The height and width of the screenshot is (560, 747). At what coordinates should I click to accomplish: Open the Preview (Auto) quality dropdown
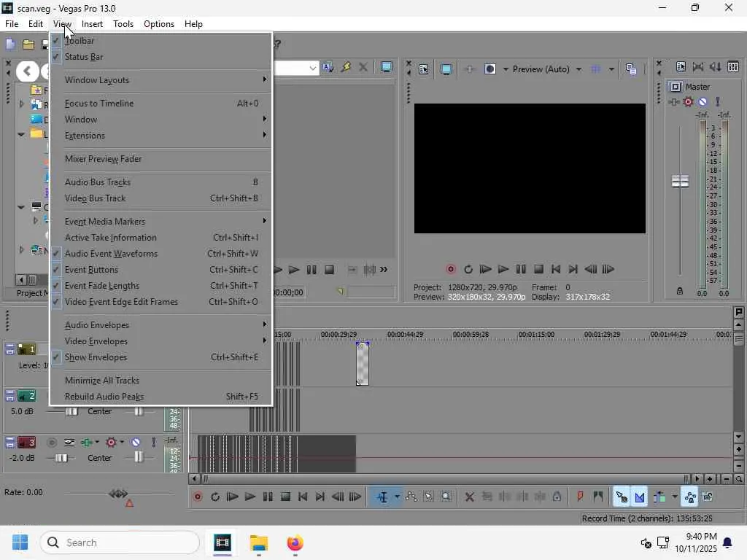(x=547, y=69)
